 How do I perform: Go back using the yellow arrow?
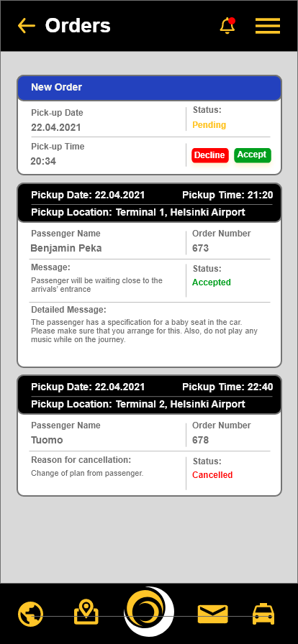[27, 25]
